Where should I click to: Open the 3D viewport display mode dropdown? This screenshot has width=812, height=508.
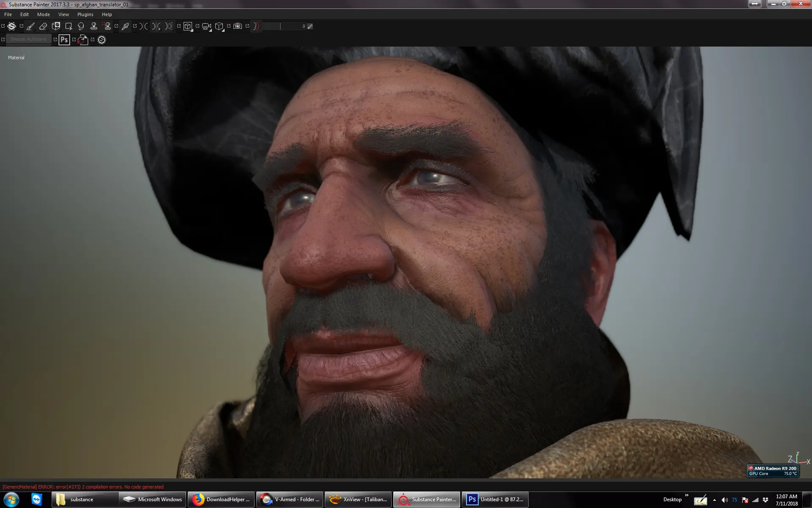tap(188, 26)
